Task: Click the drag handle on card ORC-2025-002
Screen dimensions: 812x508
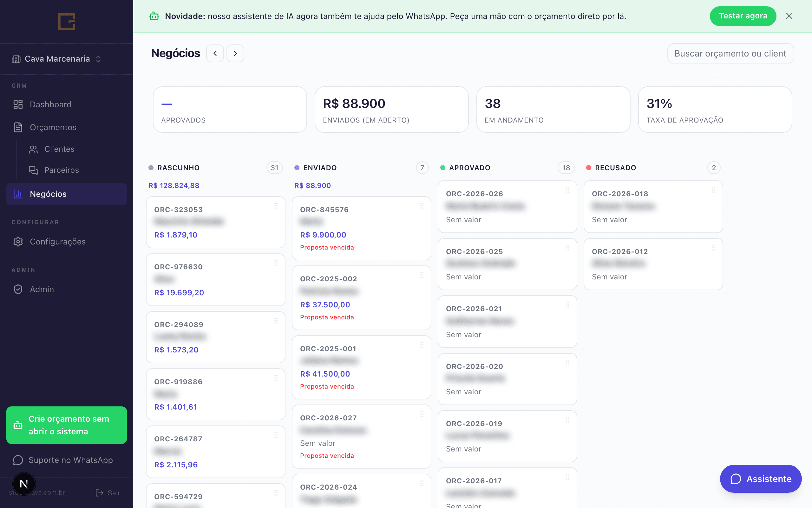Action: pos(422,275)
